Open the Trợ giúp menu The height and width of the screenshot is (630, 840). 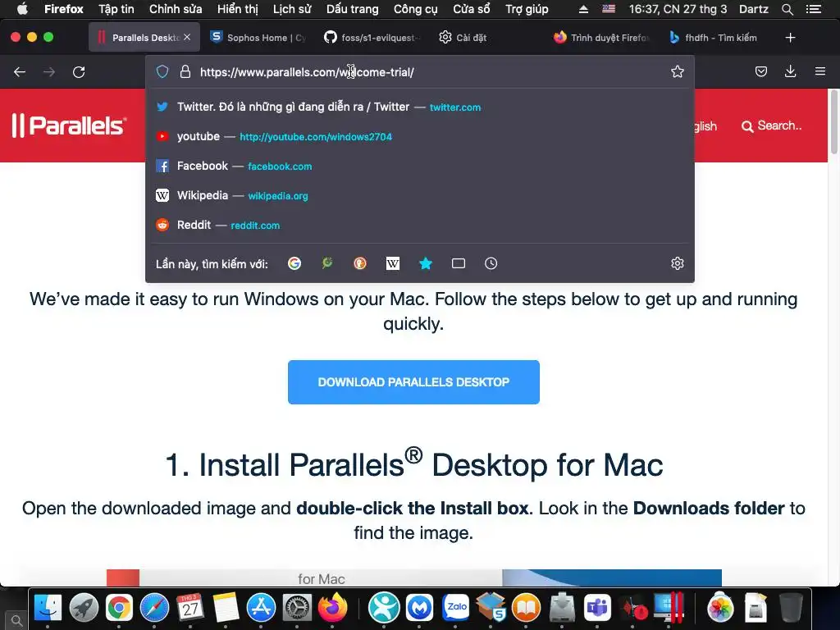tap(527, 9)
